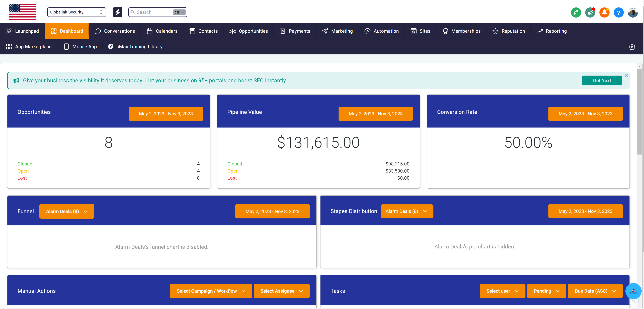Expand the Select Campaign / Workflow dropdown
The width and height of the screenshot is (644, 309).
211,291
